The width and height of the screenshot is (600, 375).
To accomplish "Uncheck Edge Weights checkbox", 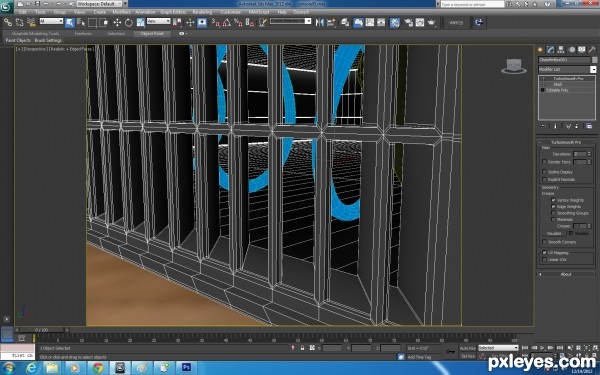I will coord(553,207).
